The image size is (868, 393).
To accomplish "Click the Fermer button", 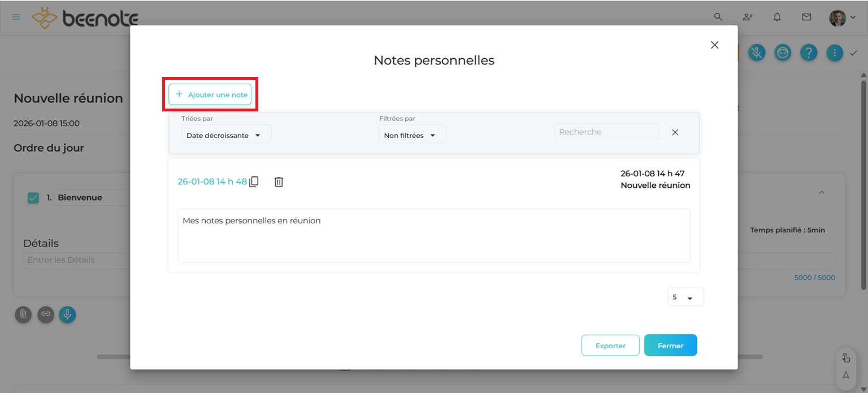I will [670, 346].
